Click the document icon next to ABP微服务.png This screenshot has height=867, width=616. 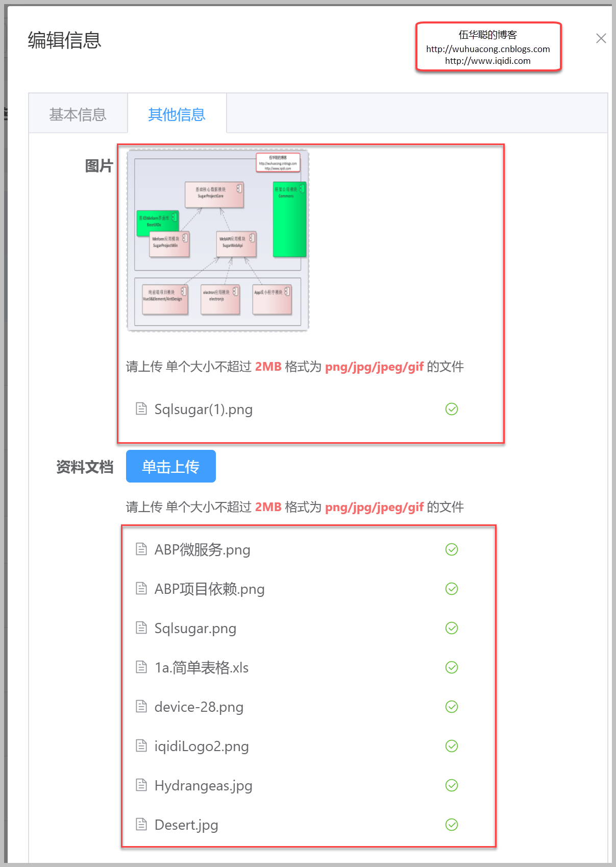pos(141,549)
